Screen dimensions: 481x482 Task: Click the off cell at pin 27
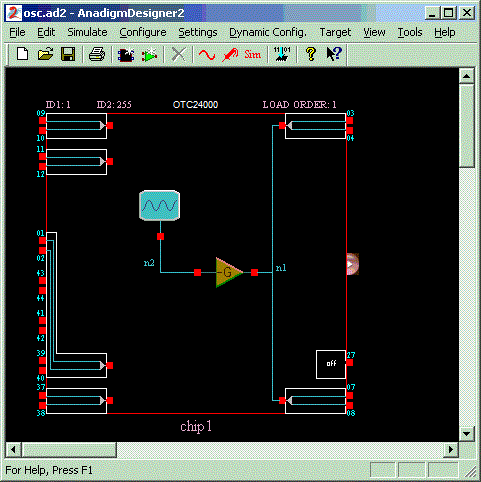tap(331, 364)
